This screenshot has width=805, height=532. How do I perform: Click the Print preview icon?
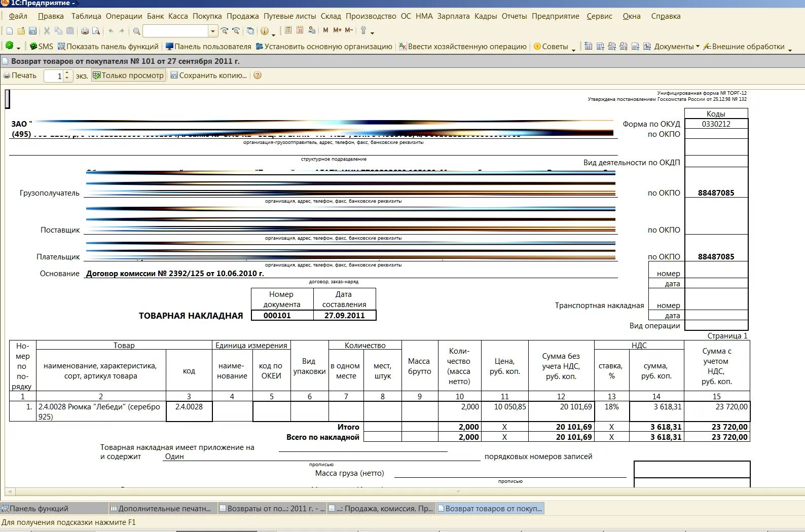(x=96, y=31)
